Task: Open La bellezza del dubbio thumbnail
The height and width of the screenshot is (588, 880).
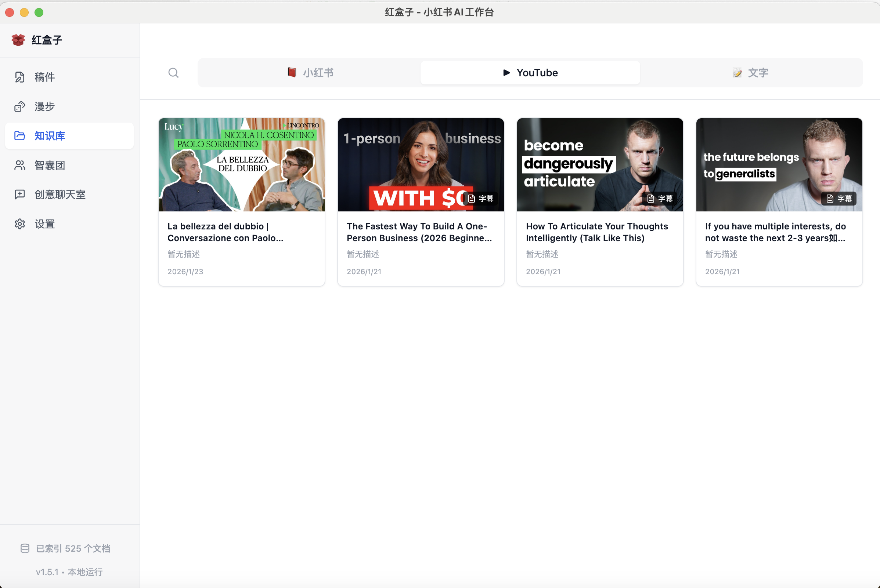Action: (241, 165)
